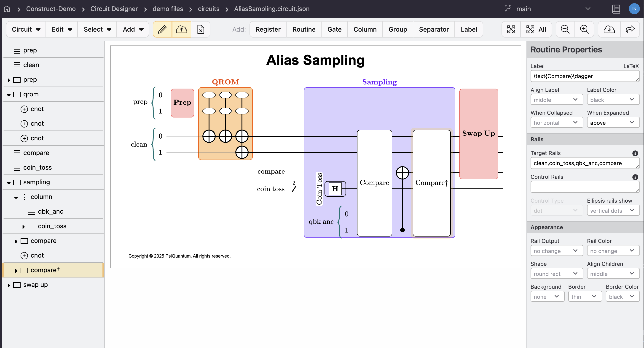Screen dimensions: 644x348
Task: Click the Target Rails info icon
Action: coord(635,153)
